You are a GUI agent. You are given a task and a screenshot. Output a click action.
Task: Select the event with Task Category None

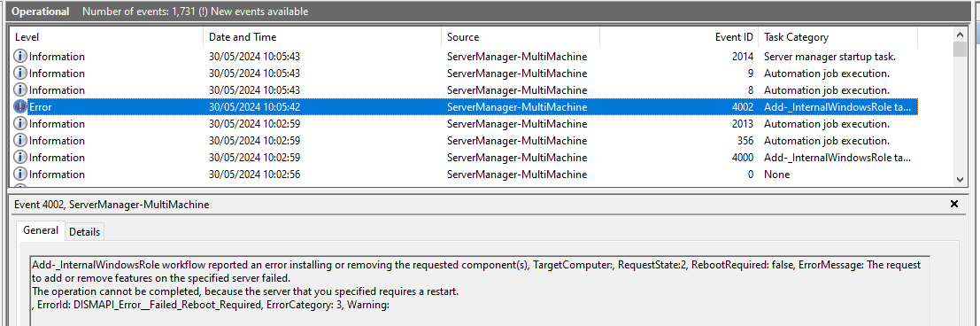pos(465,175)
